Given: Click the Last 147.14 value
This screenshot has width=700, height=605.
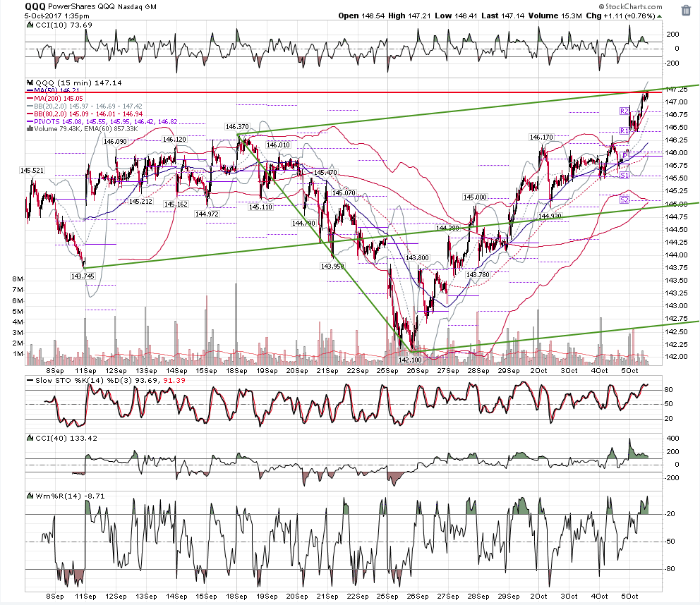Looking at the screenshot, I should tap(502, 16).
